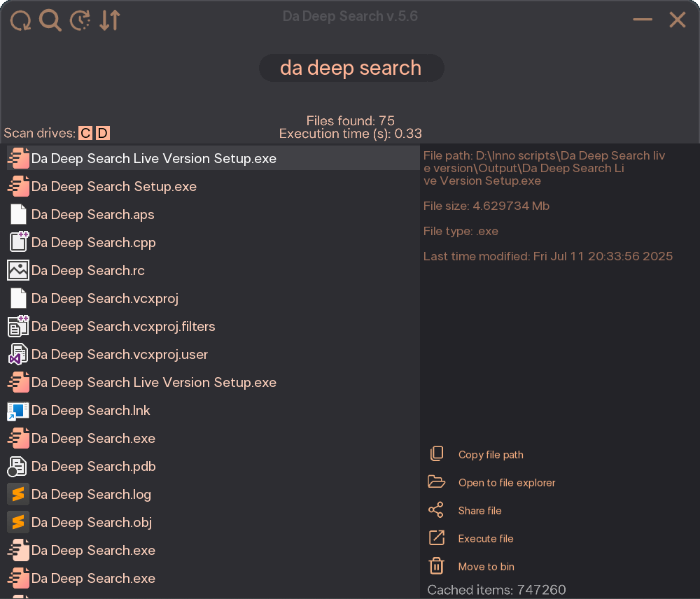Viewport: 700px width, 599px height.
Task: Select the Da Deep Search.pdb result
Action: pos(93,466)
